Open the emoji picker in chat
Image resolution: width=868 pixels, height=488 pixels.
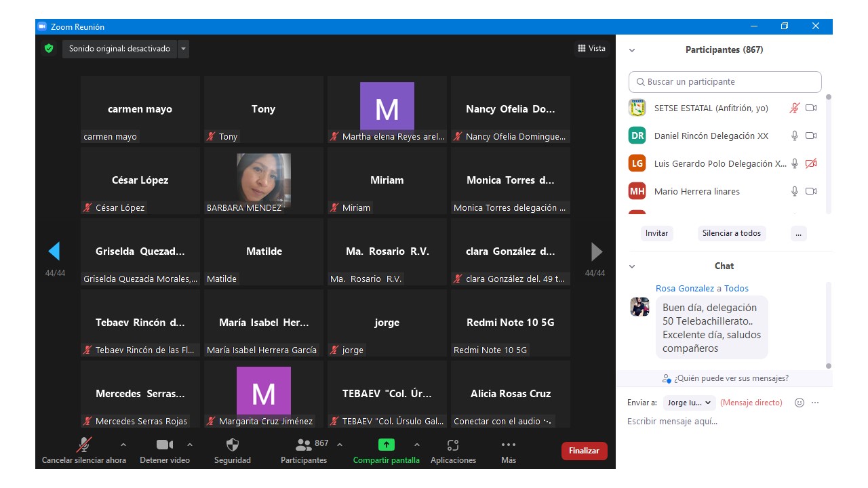(799, 403)
